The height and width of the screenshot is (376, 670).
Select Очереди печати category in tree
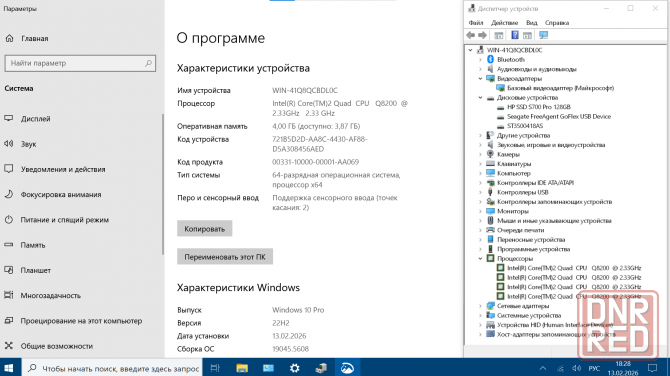tap(520, 230)
